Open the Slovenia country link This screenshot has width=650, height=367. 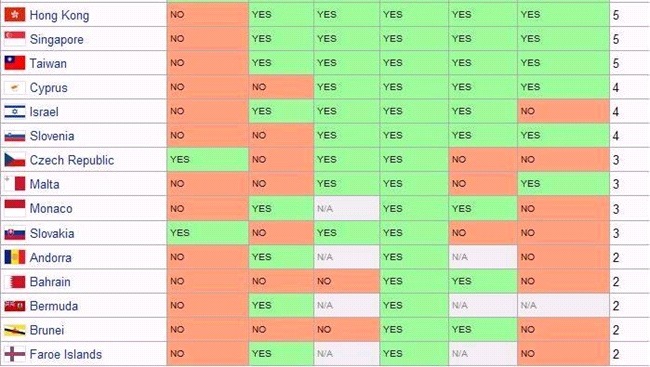click(x=52, y=136)
